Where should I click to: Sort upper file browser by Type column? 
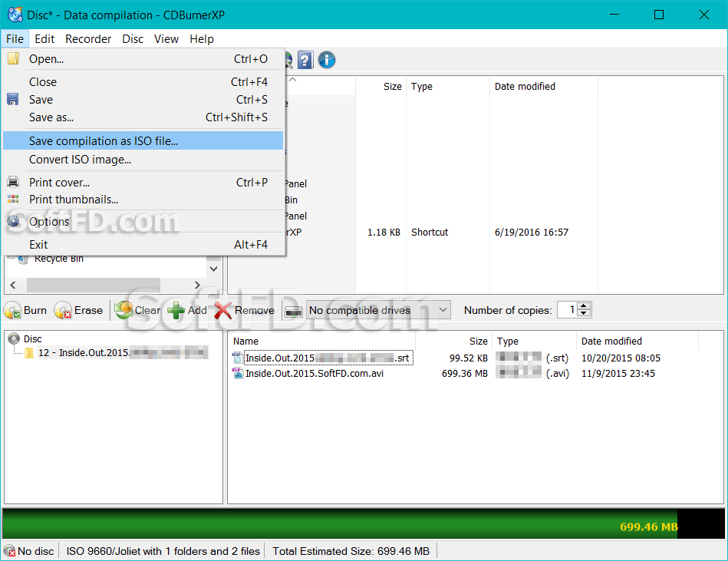pyautogui.click(x=447, y=87)
